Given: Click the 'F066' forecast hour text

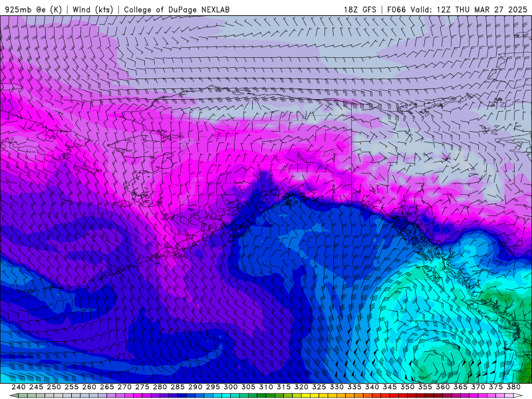Looking at the screenshot, I should coord(396,9).
